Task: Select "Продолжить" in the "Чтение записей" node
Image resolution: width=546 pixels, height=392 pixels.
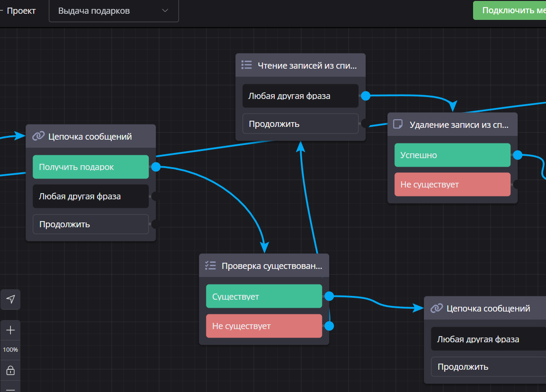Action: pos(300,124)
